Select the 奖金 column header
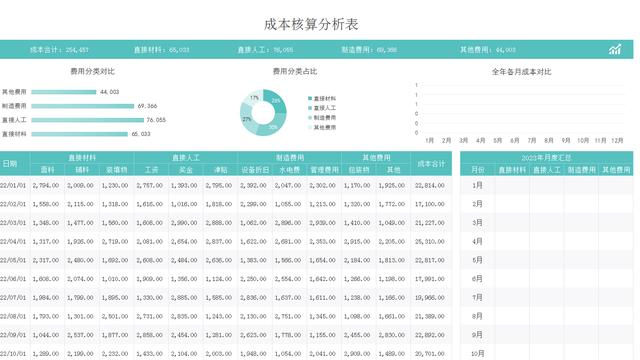The width and height of the screenshot is (640, 360). coord(186,170)
